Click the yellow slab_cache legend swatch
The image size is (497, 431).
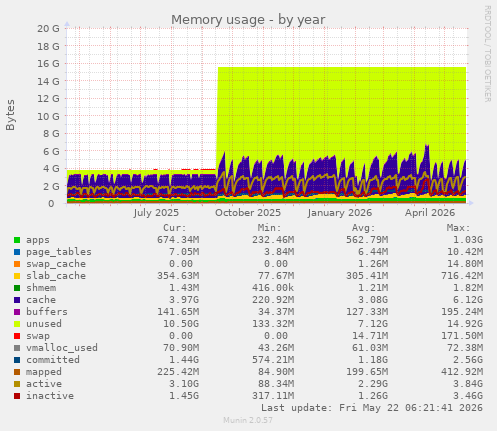(17, 276)
